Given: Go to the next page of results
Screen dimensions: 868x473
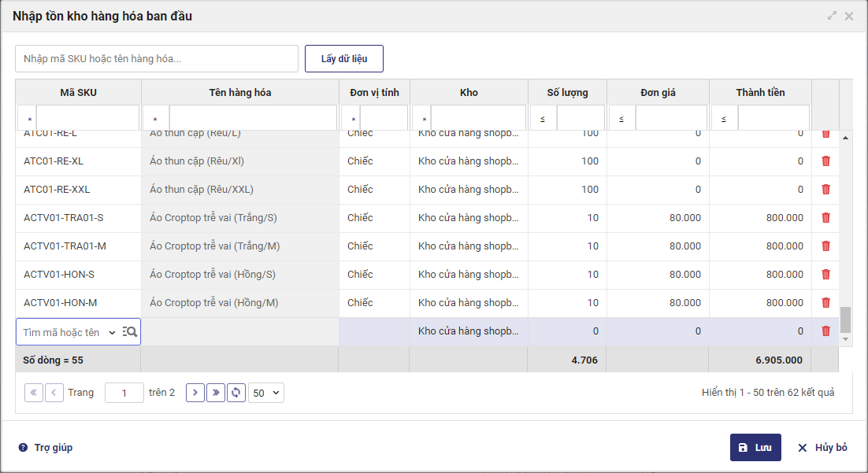Looking at the screenshot, I should (x=195, y=393).
